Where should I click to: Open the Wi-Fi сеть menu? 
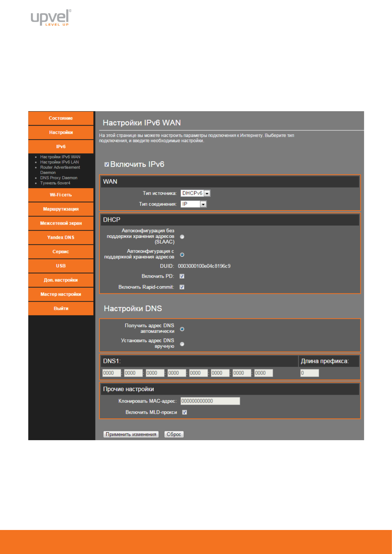point(61,195)
